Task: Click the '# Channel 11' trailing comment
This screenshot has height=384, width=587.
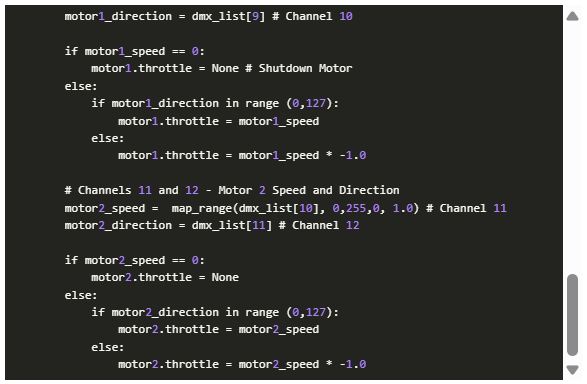Action: 466,208
